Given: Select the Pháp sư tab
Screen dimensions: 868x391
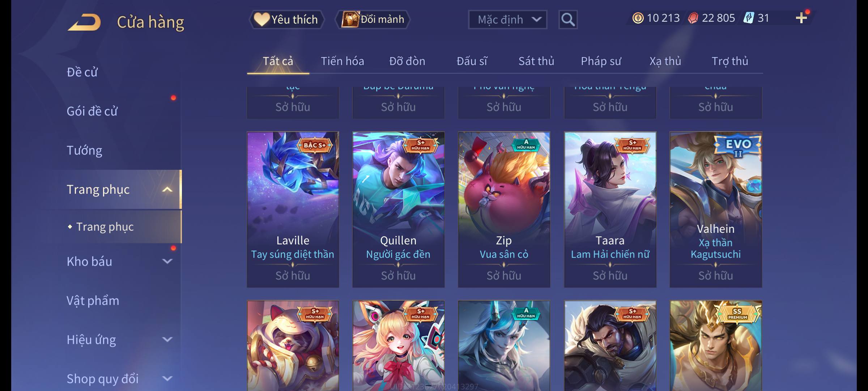Looking at the screenshot, I should [601, 61].
